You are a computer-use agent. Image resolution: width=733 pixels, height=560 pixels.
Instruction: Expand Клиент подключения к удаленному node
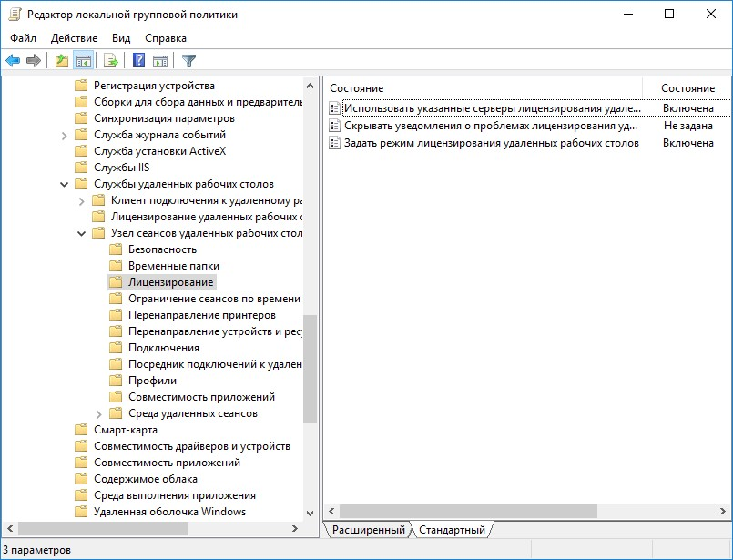click(x=81, y=201)
